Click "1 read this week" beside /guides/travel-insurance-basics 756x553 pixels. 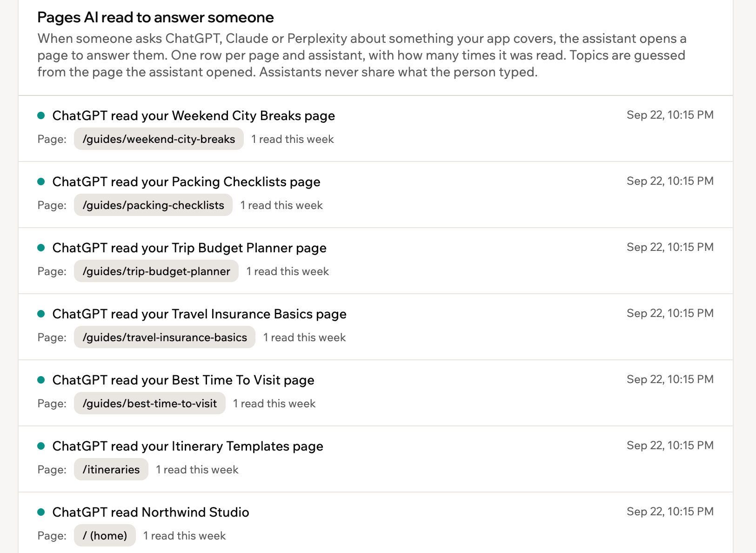[x=304, y=337]
